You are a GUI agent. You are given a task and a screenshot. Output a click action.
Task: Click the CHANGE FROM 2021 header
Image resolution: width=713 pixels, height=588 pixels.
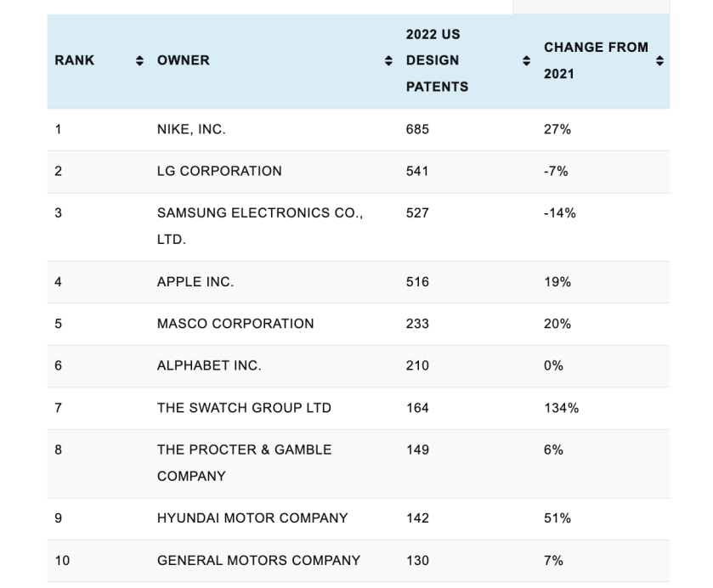[596, 60]
